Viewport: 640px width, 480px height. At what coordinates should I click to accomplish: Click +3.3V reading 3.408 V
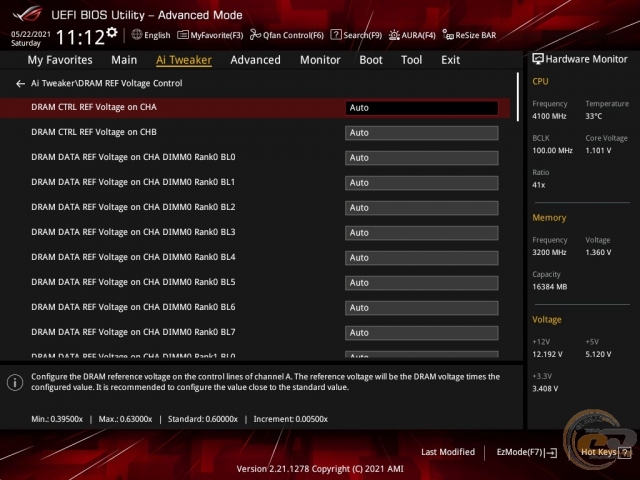tap(545, 389)
